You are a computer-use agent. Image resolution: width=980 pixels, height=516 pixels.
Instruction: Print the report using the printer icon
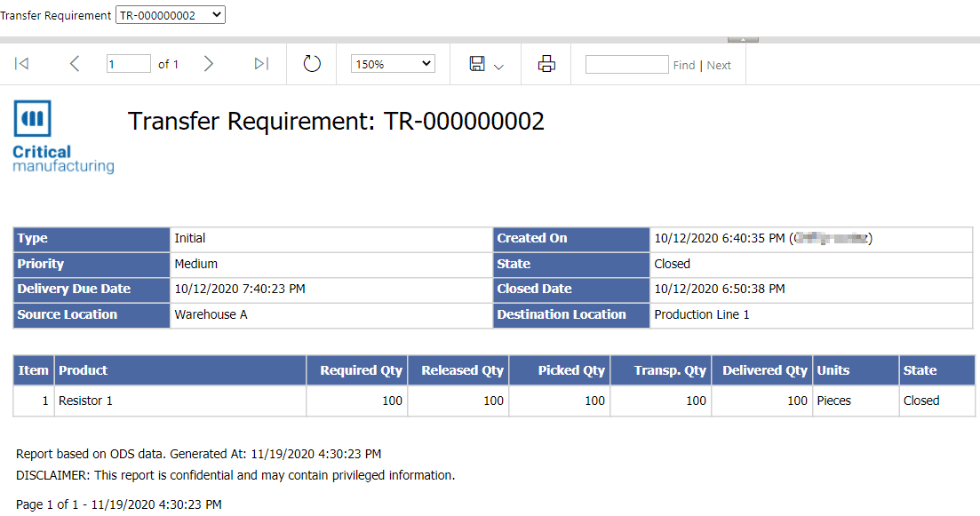(x=547, y=64)
